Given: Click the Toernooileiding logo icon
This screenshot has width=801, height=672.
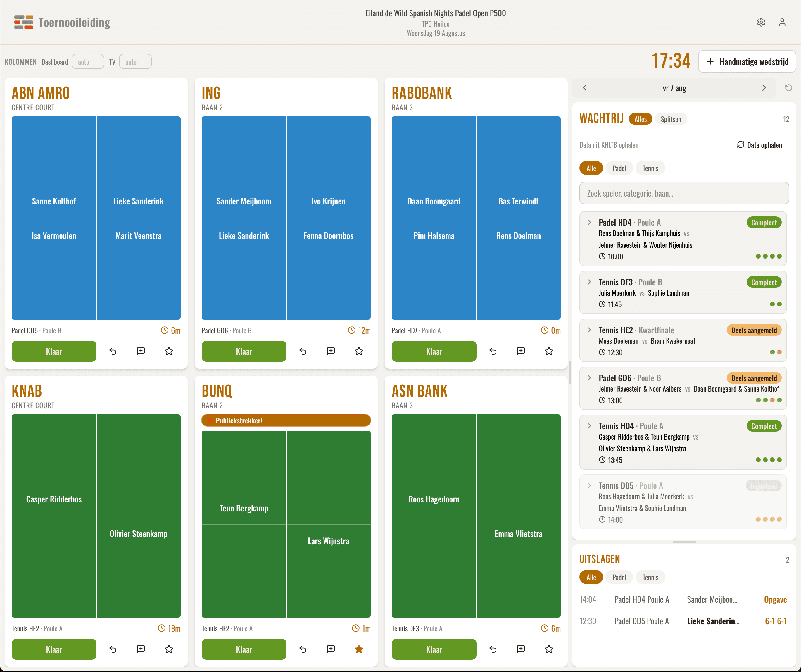Looking at the screenshot, I should (24, 23).
